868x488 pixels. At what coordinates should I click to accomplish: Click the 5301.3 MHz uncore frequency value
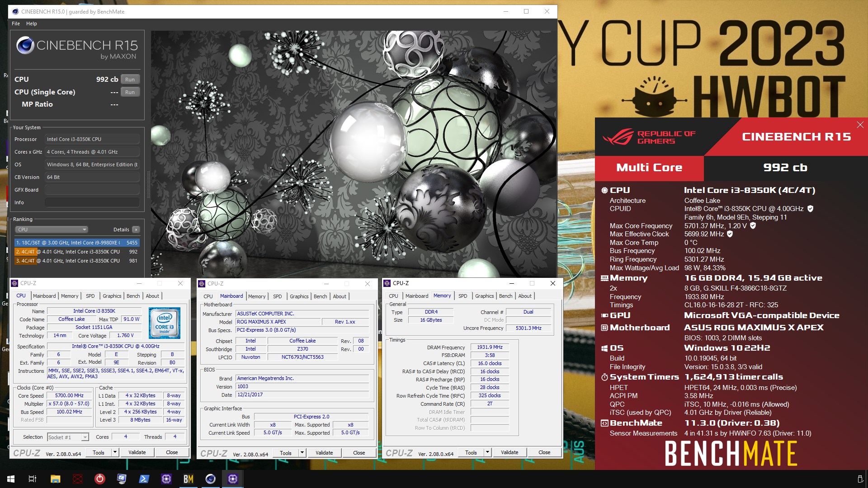tap(528, 328)
